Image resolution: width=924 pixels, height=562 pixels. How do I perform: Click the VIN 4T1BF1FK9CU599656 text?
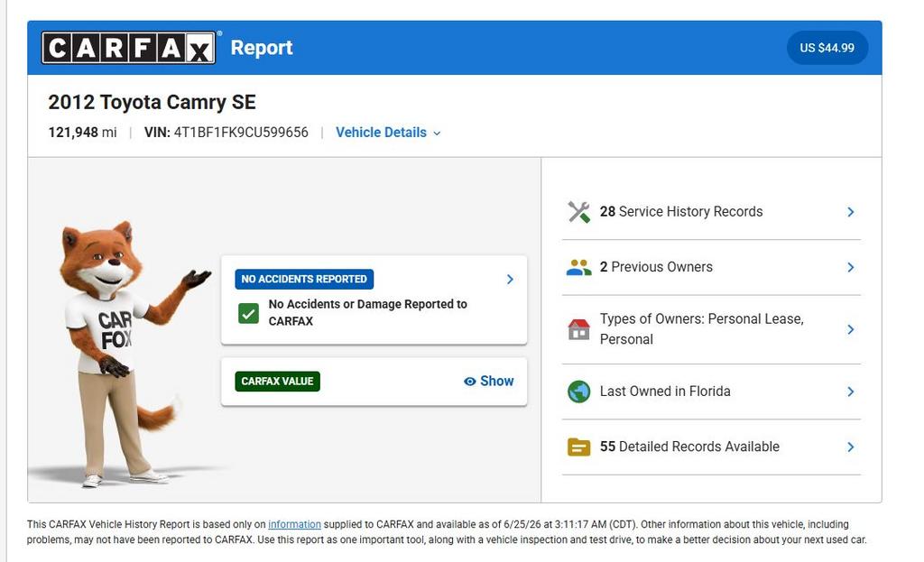[226, 133]
